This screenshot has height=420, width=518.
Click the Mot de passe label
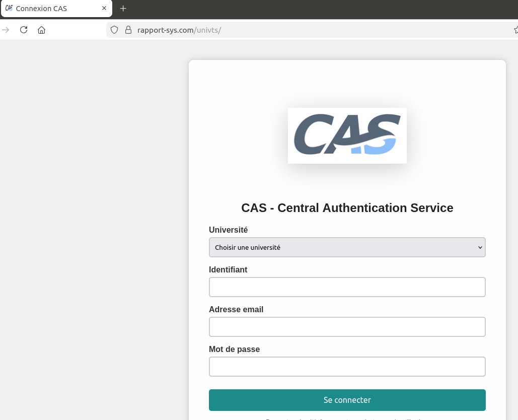point(234,349)
